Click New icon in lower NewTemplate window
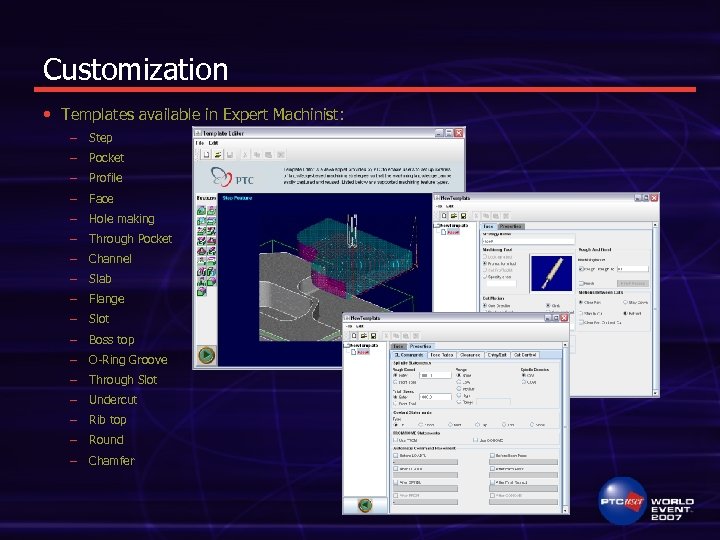Viewport: 720px width, 540px height. coord(354,336)
